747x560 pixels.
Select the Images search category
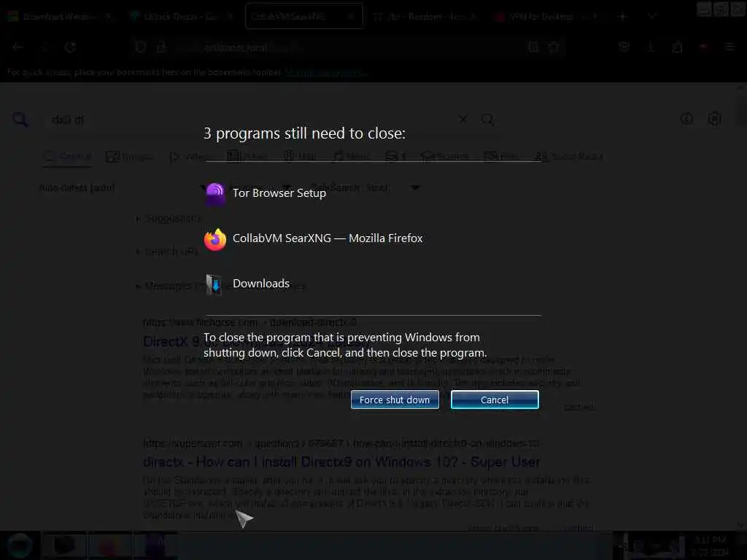click(x=130, y=156)
